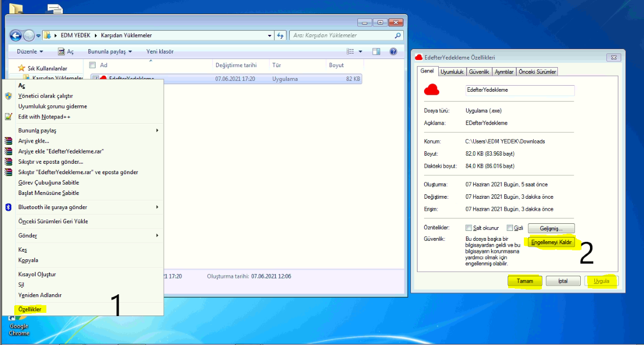Confirm with the Tamam button
Screen dimensions: 644x345
pyautogui.click(x=524, y=281)
